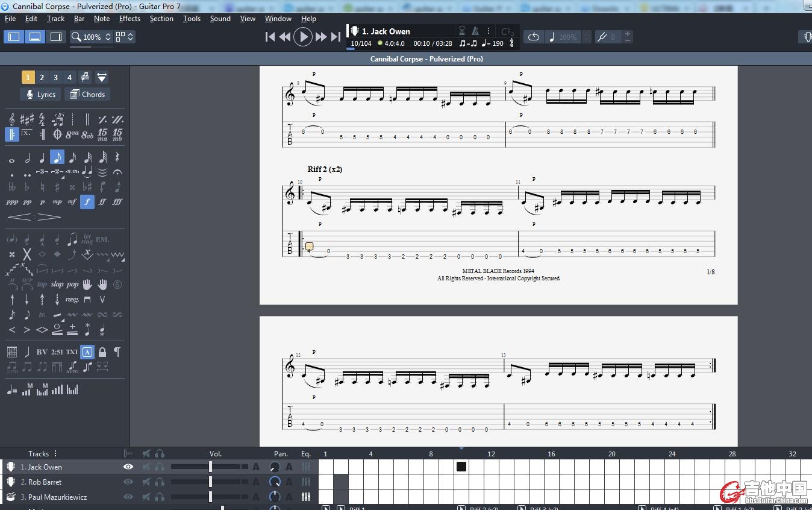The height and width of the screenshot is (510, 812).
Task: Click the tuning fork icon
Action: [x=602, y=37]
